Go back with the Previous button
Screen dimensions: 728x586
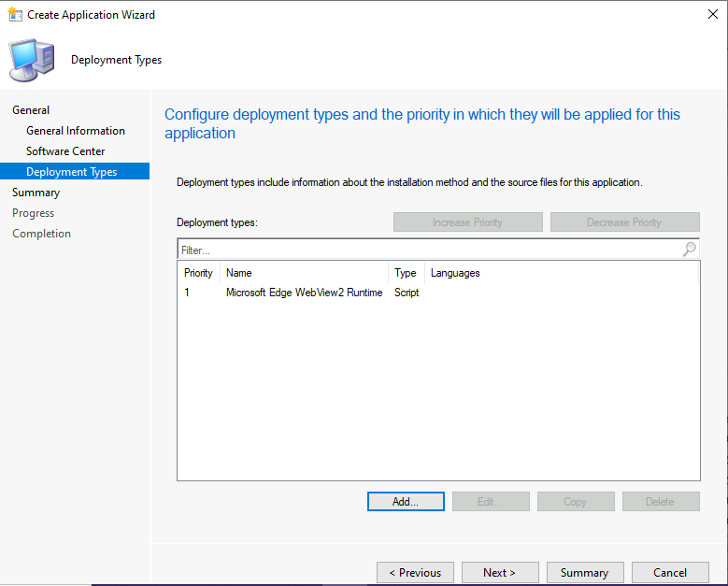click(415, 573)
